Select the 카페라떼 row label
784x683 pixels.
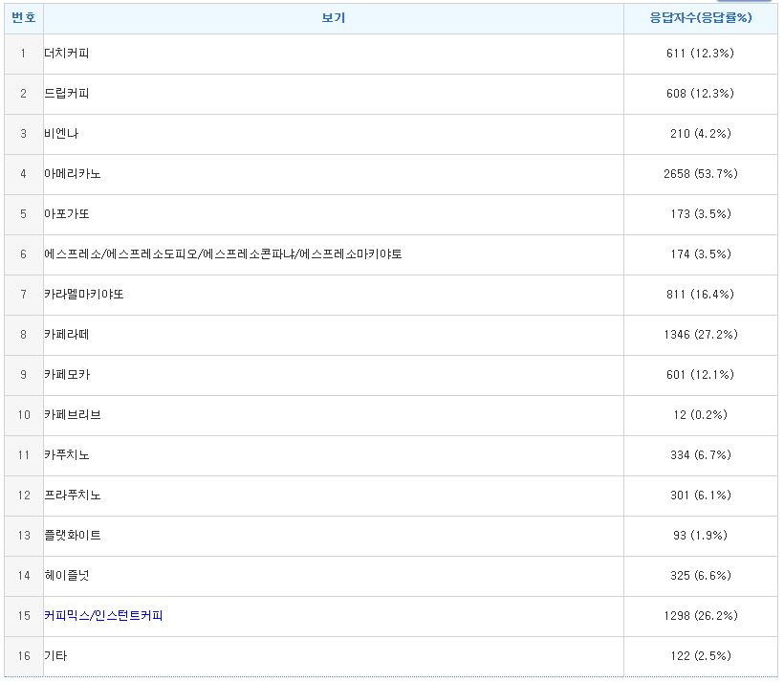coord(67,334)
